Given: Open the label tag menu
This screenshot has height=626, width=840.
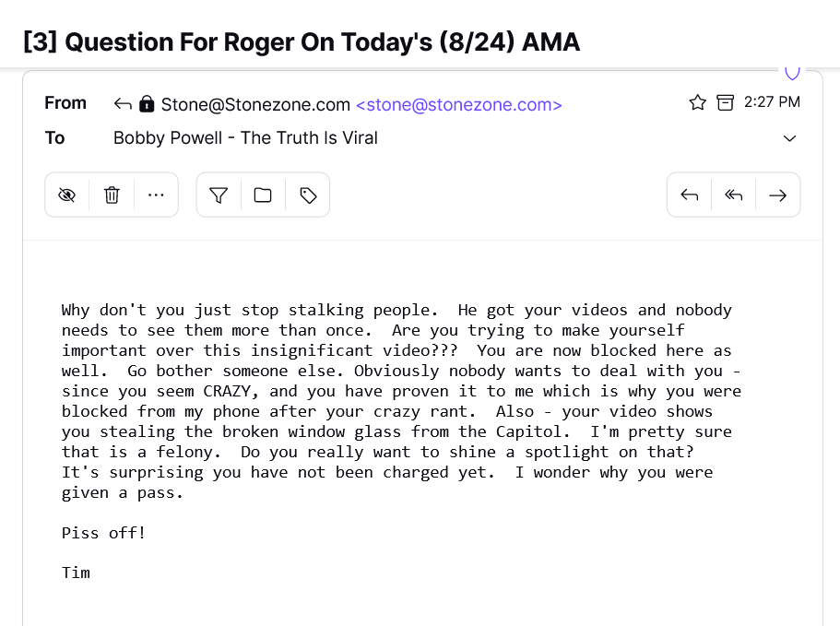Looking at the screenshot, I should 308,195.
